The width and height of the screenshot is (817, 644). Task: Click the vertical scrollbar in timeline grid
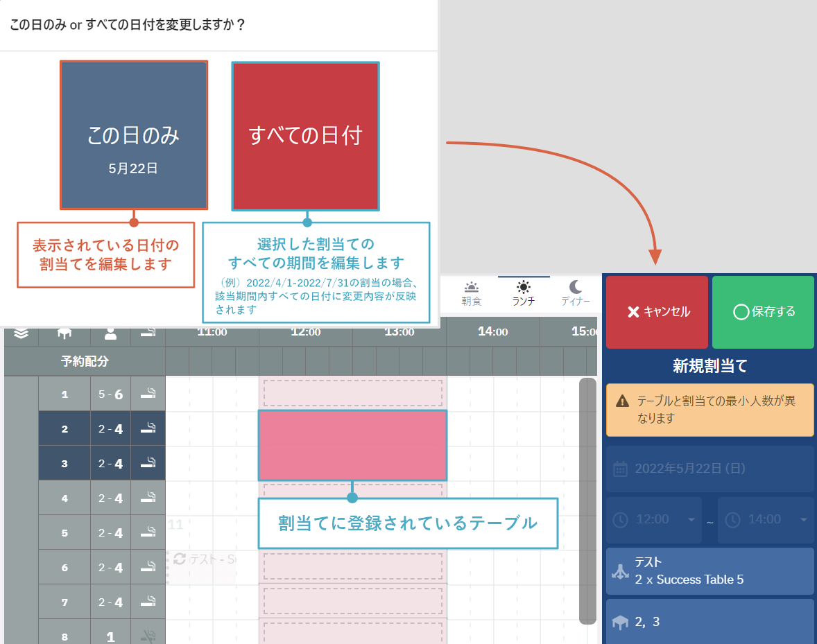point(587,499)
